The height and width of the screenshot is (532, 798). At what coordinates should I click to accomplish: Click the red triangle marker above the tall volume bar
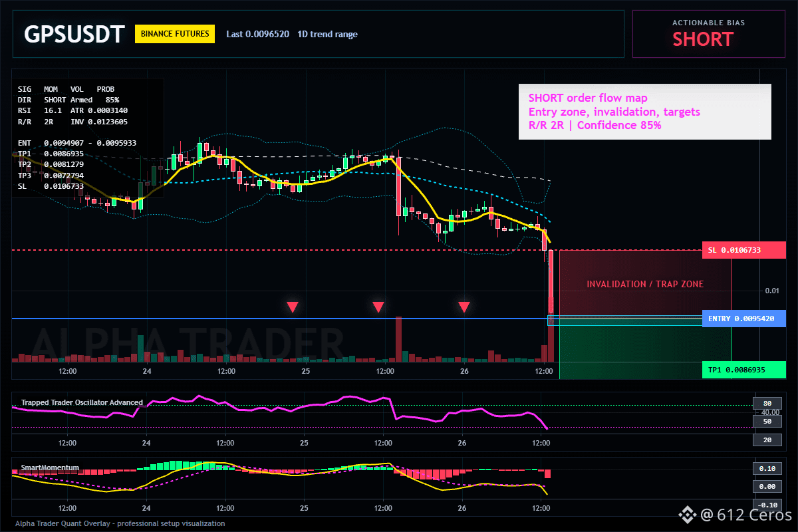(378, 307)
